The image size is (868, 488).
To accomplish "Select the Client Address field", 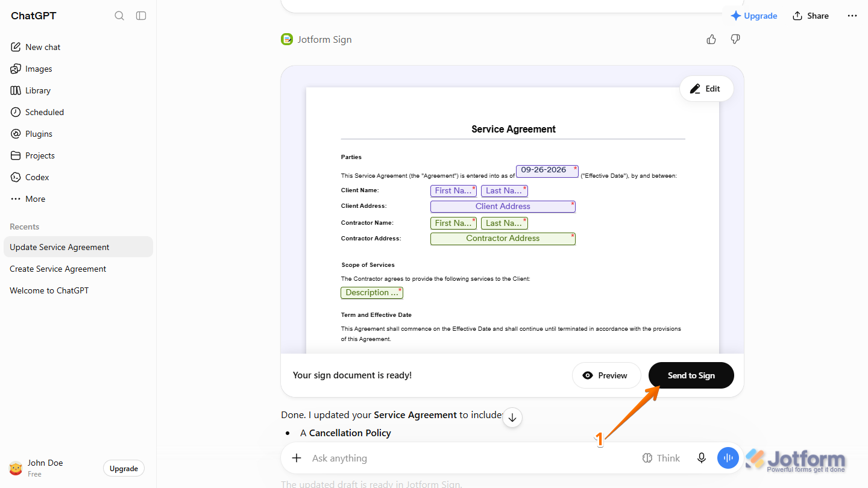I will pos(503,207).
